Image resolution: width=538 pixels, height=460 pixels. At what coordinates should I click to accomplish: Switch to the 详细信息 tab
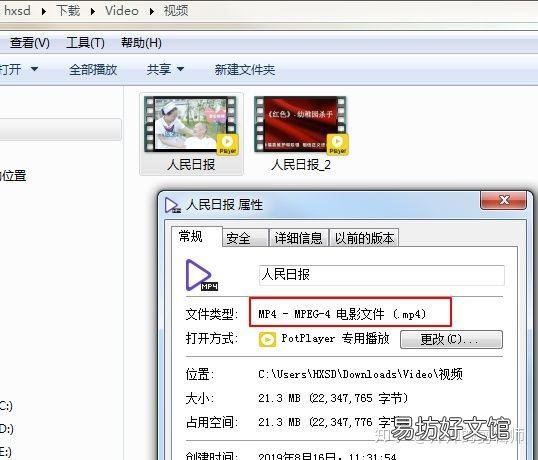(x=299, y=238)
